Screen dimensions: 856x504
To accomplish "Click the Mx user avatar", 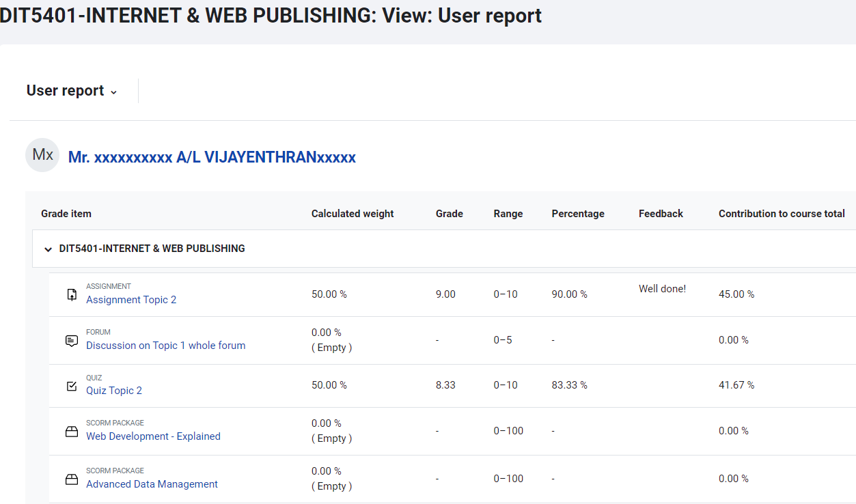I will coord(42,155).
